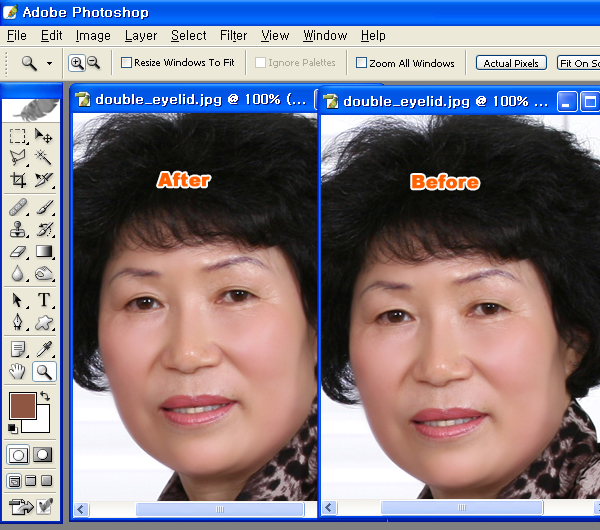Select Standard Screen Mode
The image size is (600, 530).
[14, 481]
